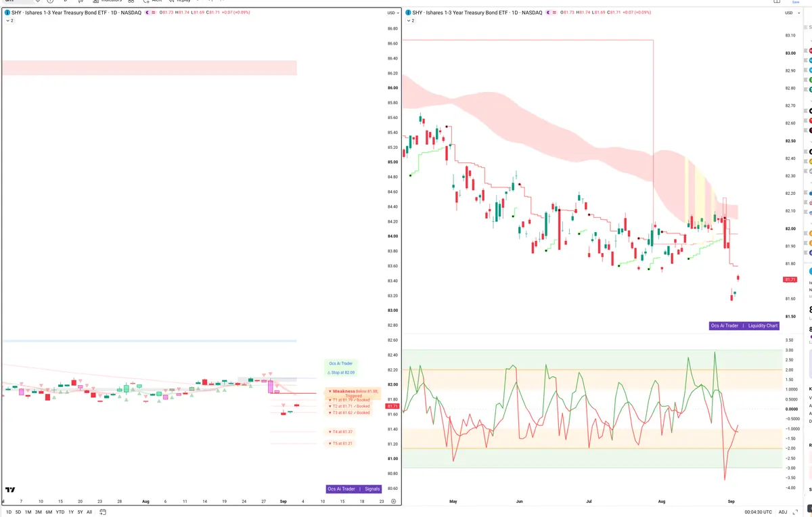Show the All date range
Screen dimensions: 812x517
point(89,512)
